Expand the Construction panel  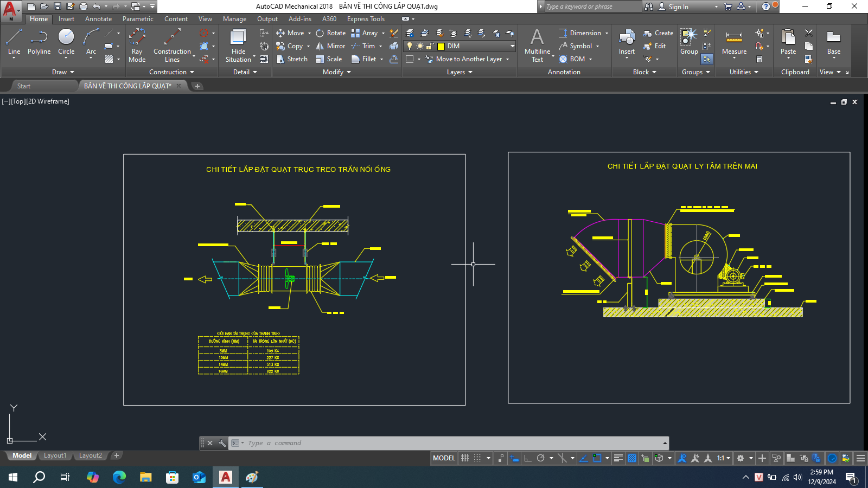(x=171, y=72)
